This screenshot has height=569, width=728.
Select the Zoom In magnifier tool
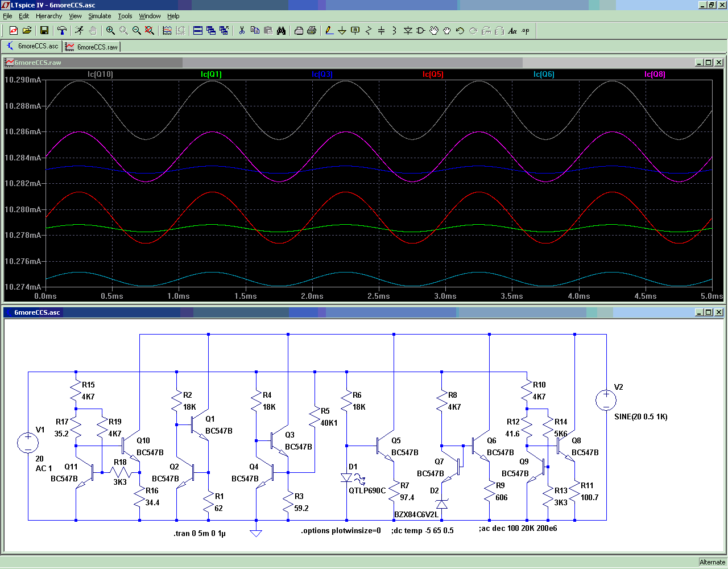(110, 31)
